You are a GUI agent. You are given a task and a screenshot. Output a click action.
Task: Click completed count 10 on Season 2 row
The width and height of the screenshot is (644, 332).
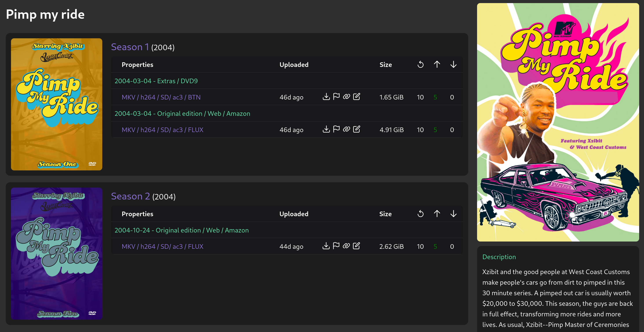point(420,246)
